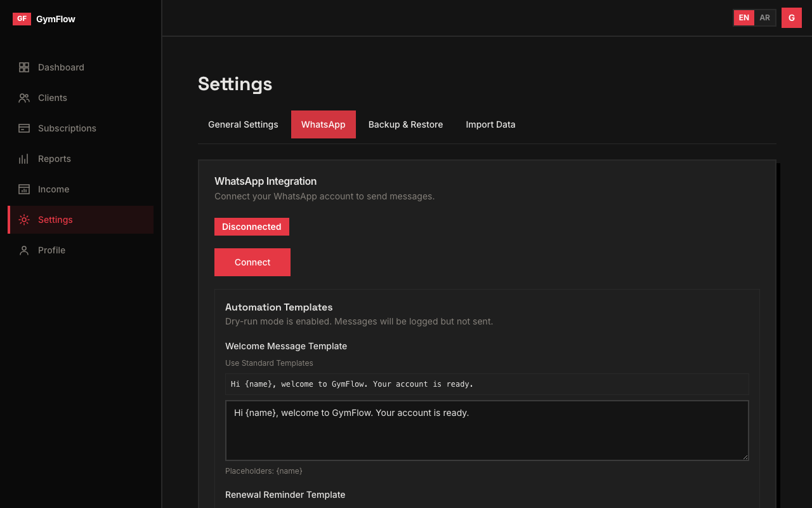This screenshot has width=812, height=508.
Task: Click the Settings gear icon
Action: [x=24, y=220]
